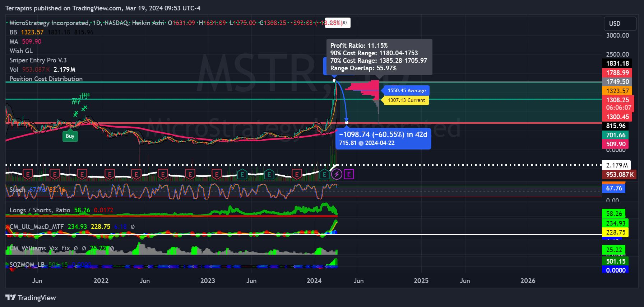Open the USD currency selector
Screen dimensions: 644x307
click(x=620, y=24)
